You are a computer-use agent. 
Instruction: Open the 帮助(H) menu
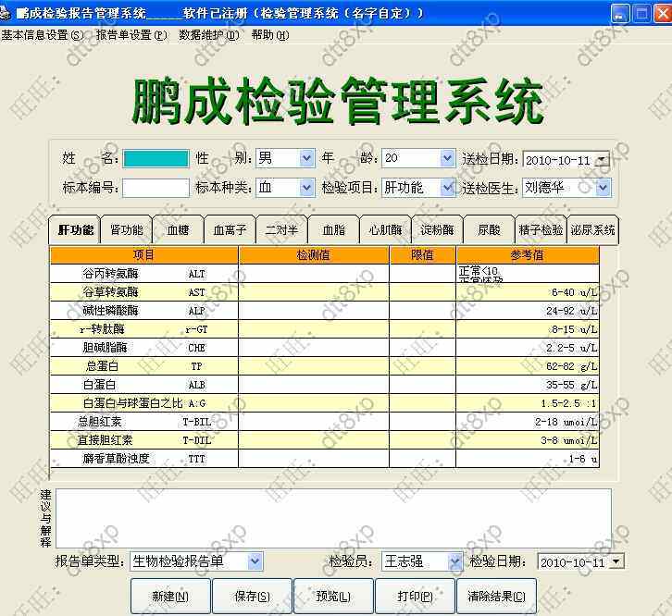point(270,35)
